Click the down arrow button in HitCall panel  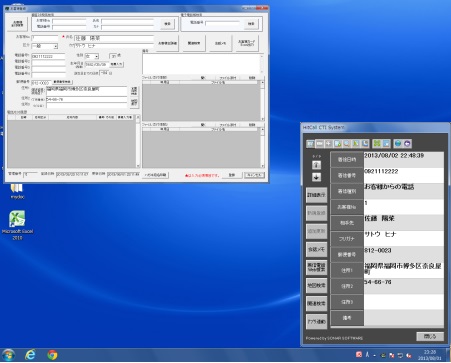pyautogui.click(x=316, y=177)
